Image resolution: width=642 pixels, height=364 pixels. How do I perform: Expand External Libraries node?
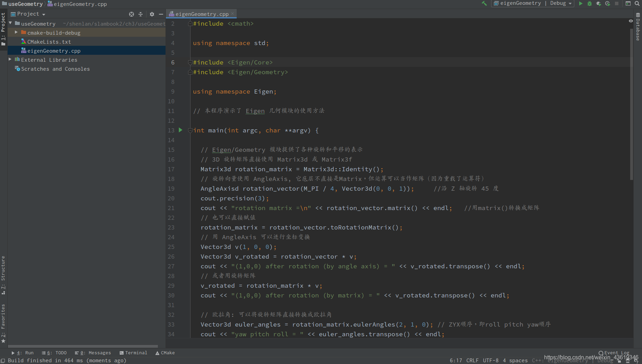click(x=10, y=59)
